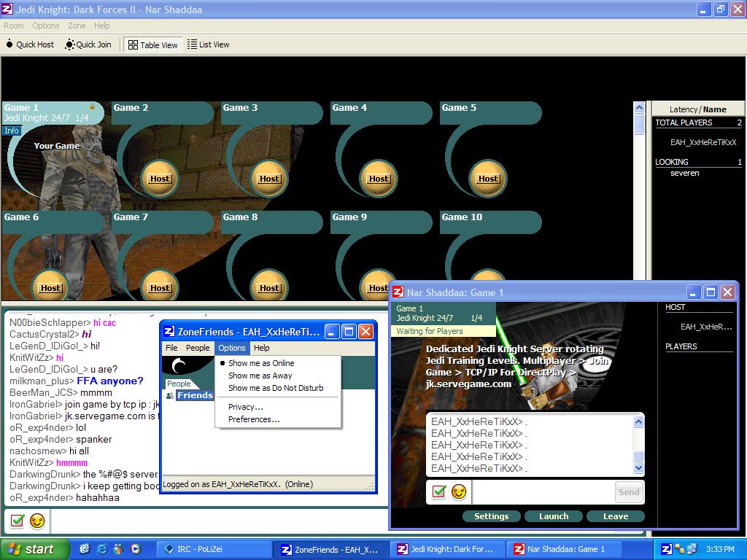Screen dimensions: 747x560
Task: Open Game 1 window smiley emoticons
Action: [x=459, y=491]
